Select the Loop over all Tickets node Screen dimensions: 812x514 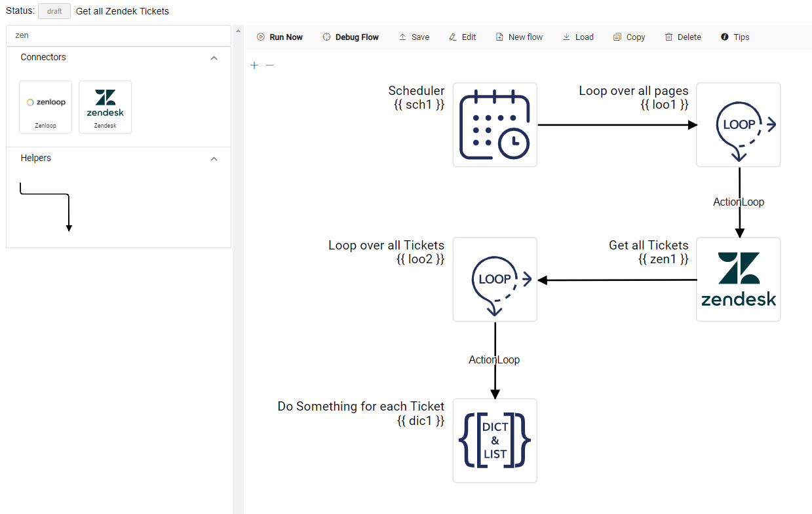click(495, 280)
